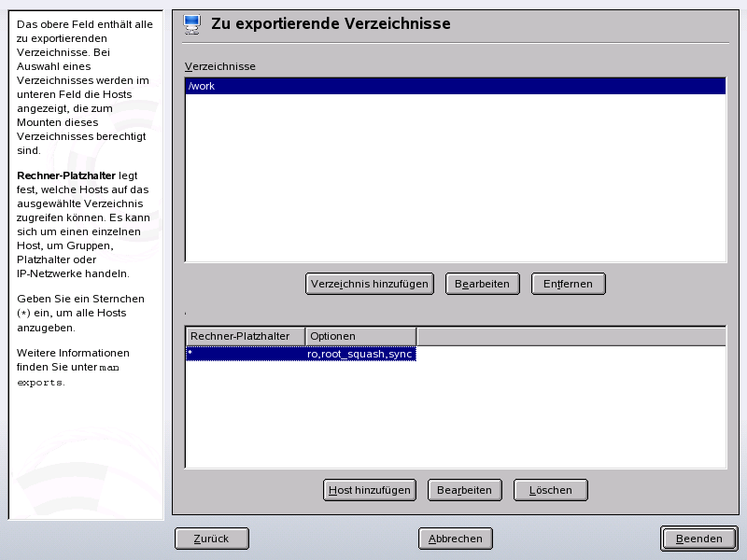
Task: Click the Rechner-Platzhalter column header
Action: coord(243,335)
